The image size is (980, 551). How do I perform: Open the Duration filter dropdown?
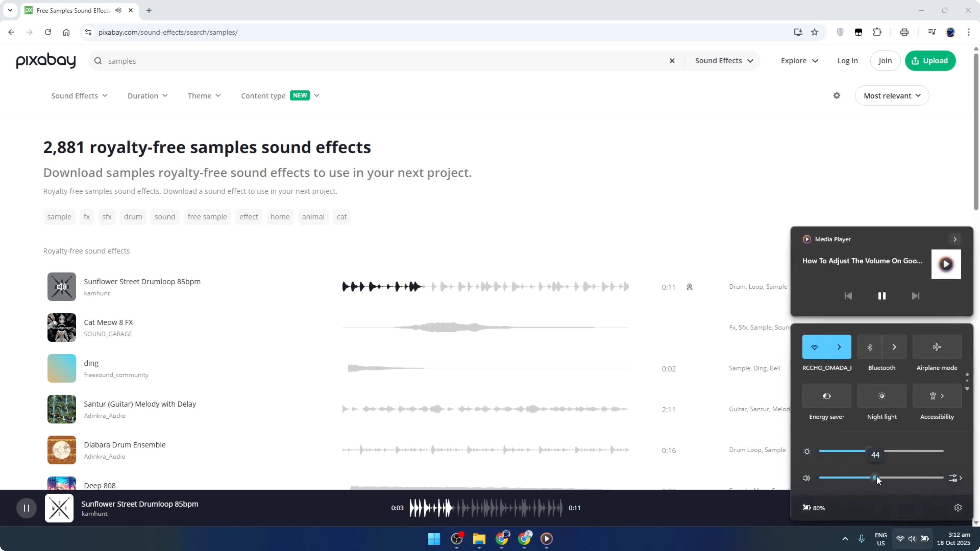[x=148, y=96]
